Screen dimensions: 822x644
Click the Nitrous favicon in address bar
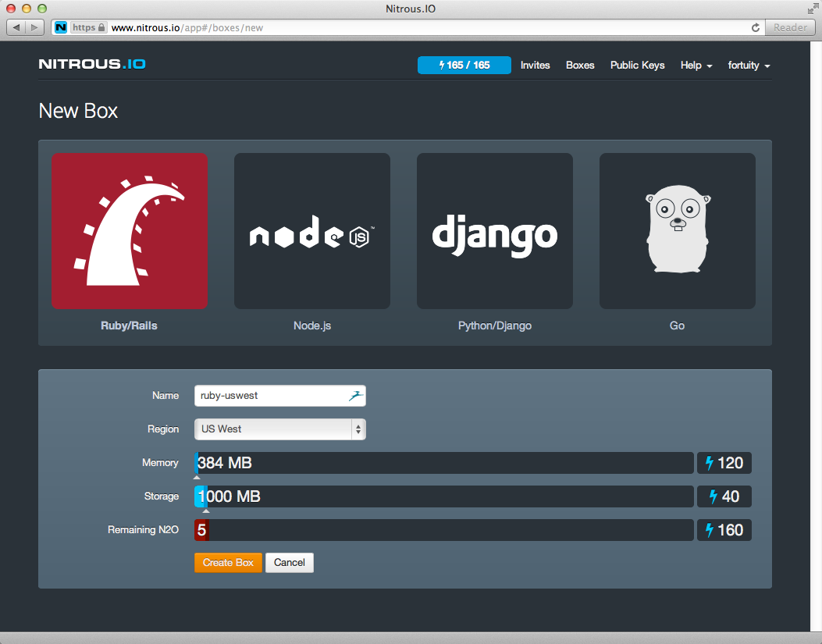pyautogui.click(x=61, y=27)
